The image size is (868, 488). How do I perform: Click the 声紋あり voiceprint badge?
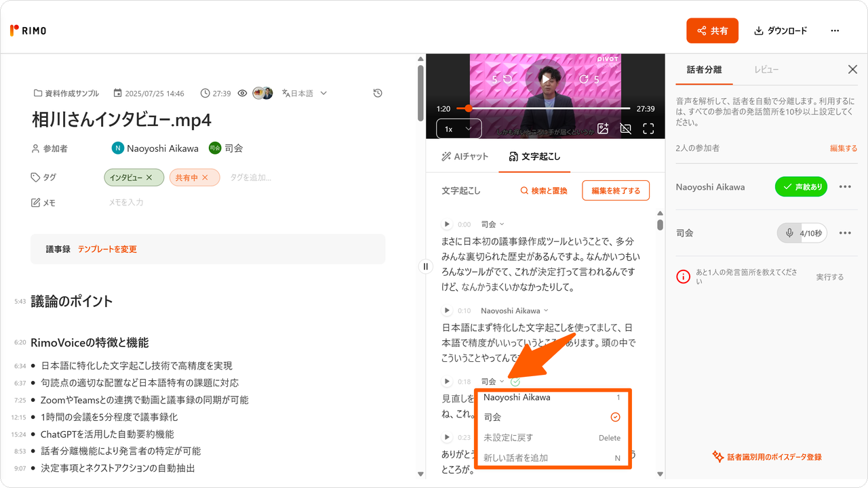pos(801,187)
